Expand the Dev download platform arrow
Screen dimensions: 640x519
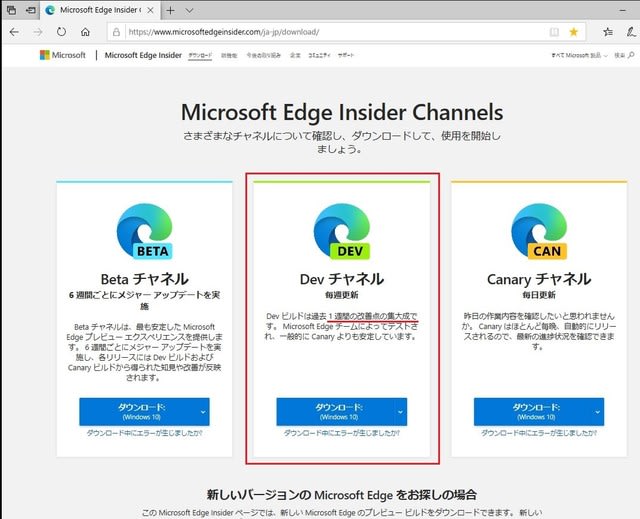click(400, 412)
